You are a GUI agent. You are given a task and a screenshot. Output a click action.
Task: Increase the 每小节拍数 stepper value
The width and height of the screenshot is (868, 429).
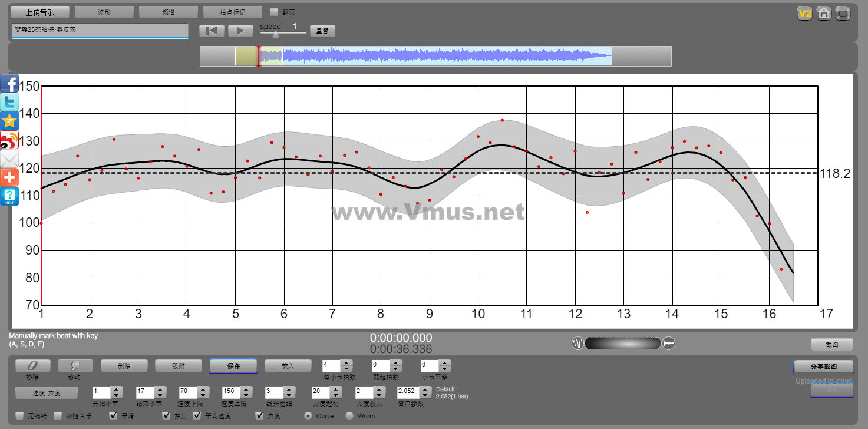point(346,363)
